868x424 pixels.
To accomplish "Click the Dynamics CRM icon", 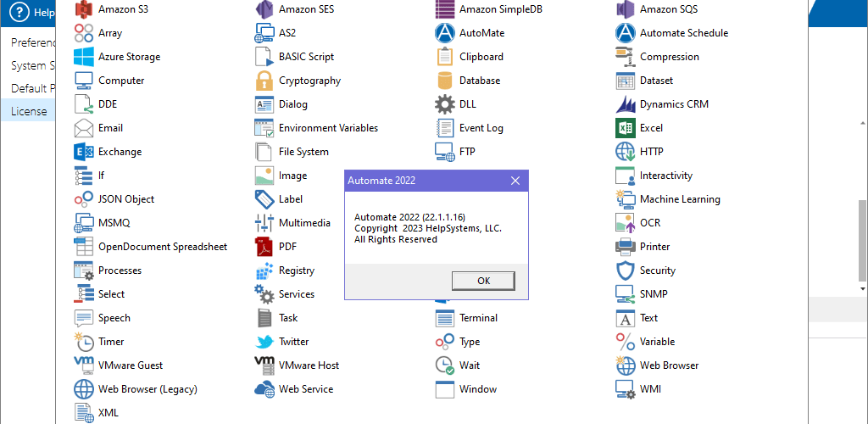I will [x=625, y=104].
